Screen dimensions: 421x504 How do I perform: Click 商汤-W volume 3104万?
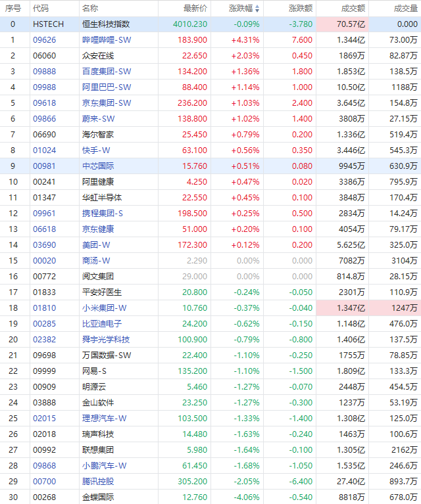[x=405, y=260]
